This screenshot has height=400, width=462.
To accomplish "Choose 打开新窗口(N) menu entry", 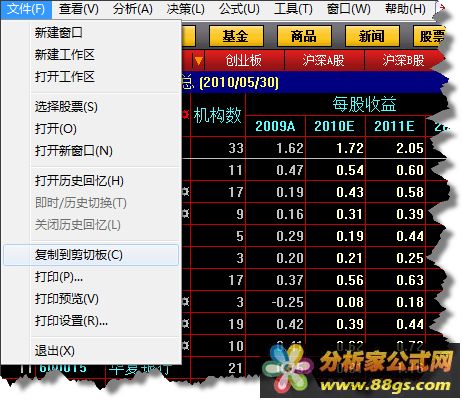I will (x=91, y=151).
